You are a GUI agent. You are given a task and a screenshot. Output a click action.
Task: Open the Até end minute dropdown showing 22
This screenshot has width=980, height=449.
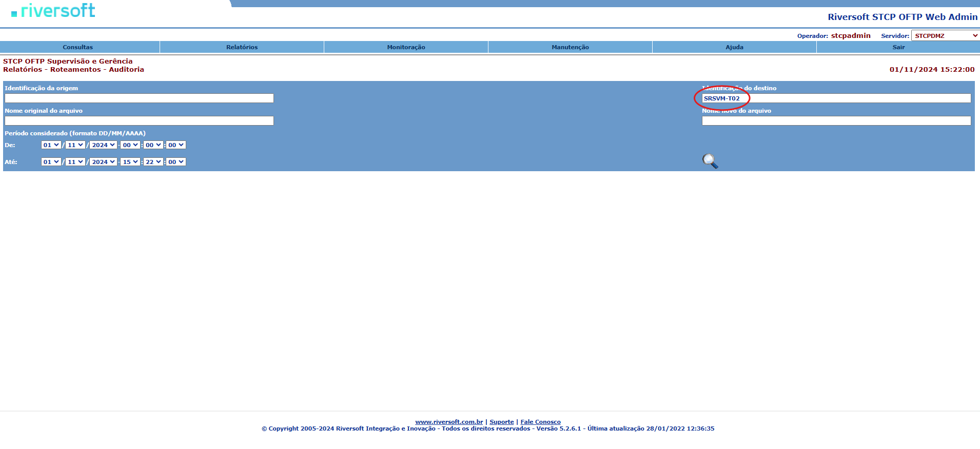click(153, 162)
